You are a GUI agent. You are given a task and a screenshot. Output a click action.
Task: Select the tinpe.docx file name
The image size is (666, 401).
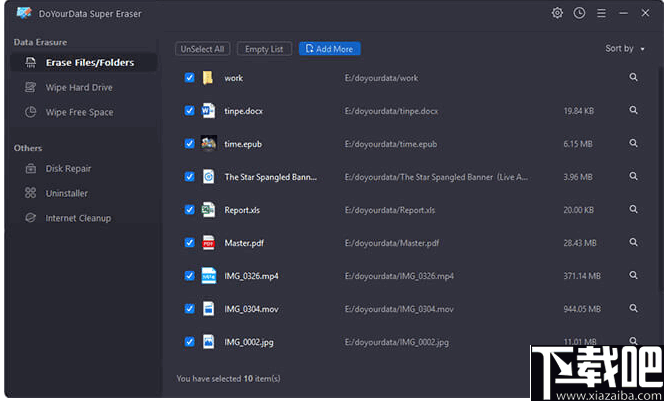click(x=243, y=111)
